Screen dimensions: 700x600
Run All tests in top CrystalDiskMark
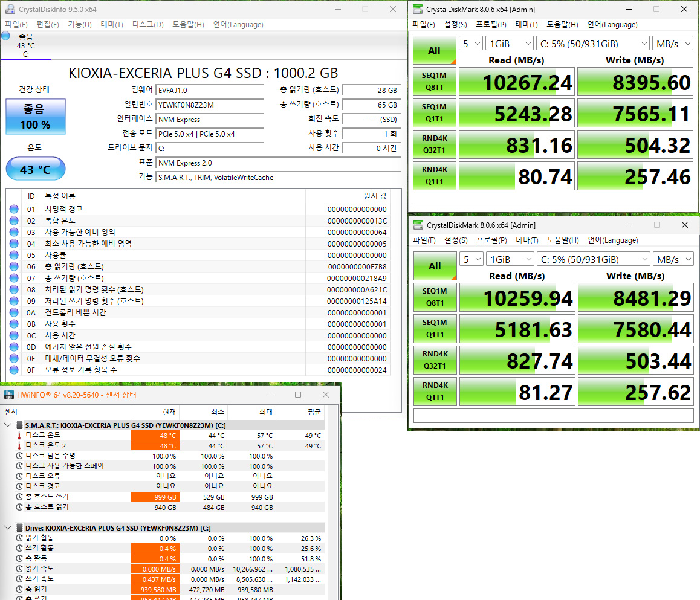pos(435,50)
